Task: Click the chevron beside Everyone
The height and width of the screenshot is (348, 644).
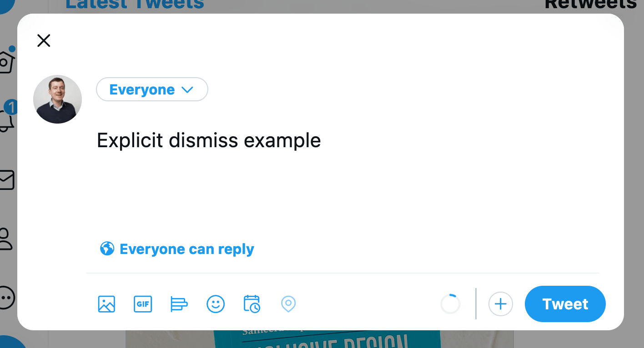Action: coord(187,90)
